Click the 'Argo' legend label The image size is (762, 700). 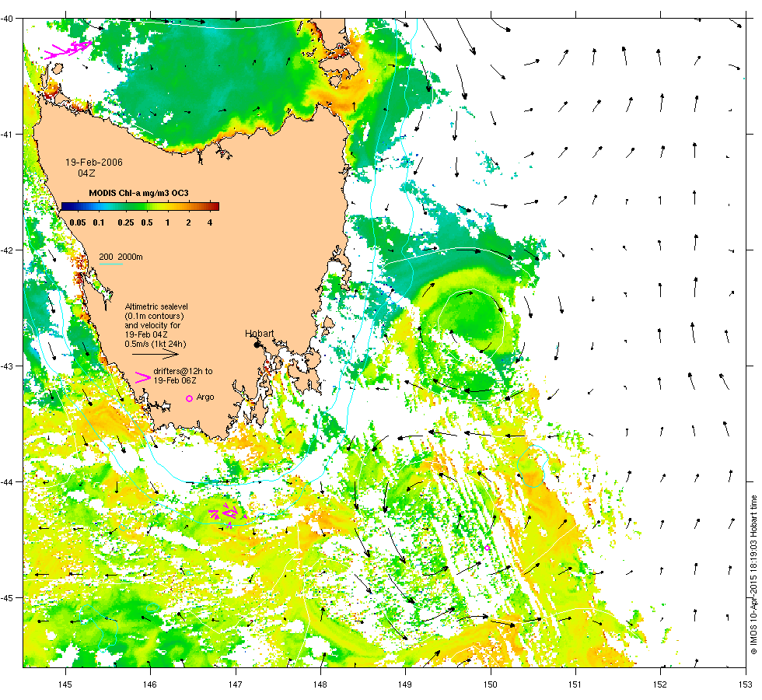click(205, 397)
